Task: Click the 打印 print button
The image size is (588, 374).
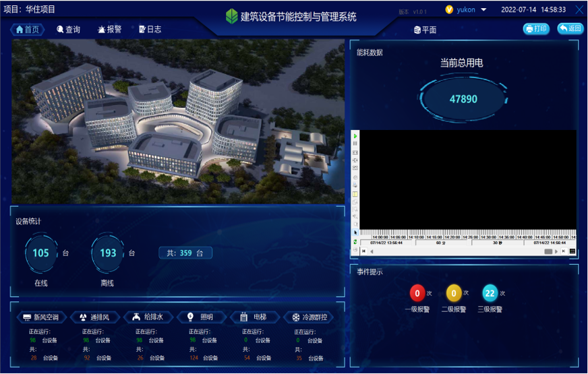Action: [536, 29]
